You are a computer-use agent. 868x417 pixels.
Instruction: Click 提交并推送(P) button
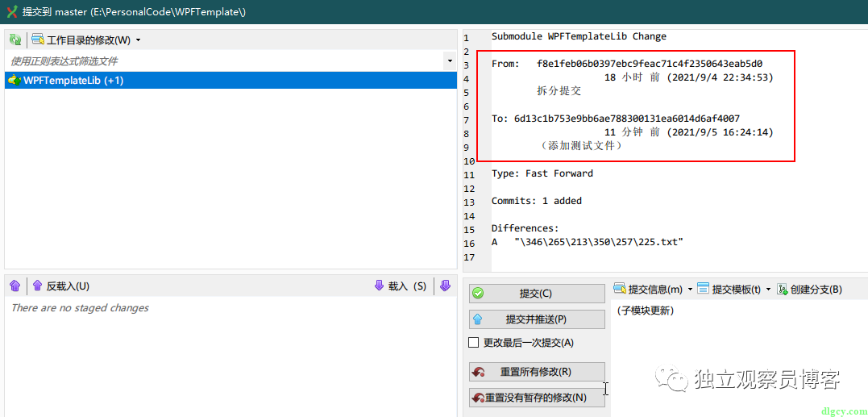[x=537, y=319]
